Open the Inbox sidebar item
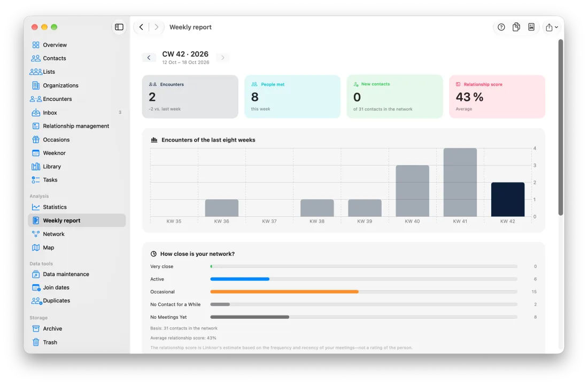Screen dimensions: 588x385 point(77,113)
